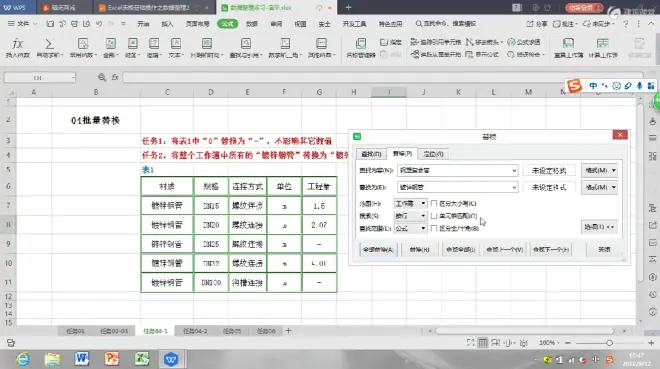Switch to the Find tab in dialog
The image size is (660, 369).
[x=371, y=154]
